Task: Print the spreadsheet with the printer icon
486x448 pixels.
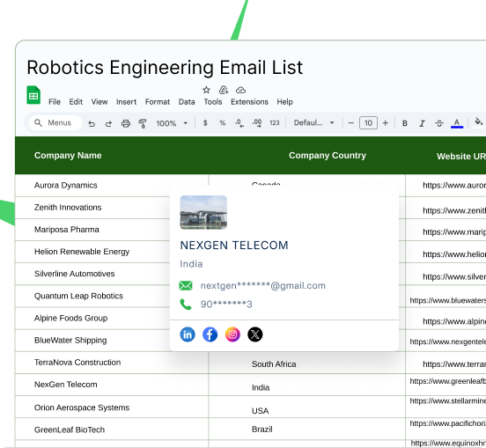Action: tap(126, 123)
